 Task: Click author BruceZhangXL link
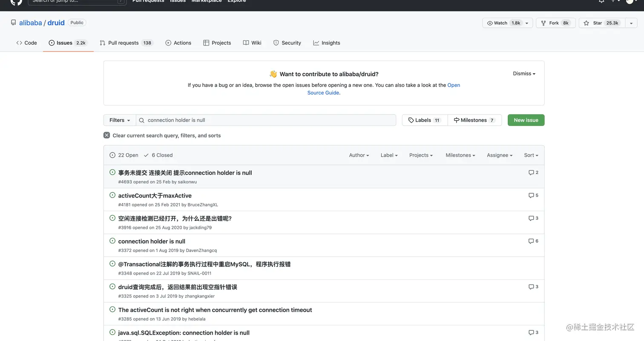tap(203, 205)
